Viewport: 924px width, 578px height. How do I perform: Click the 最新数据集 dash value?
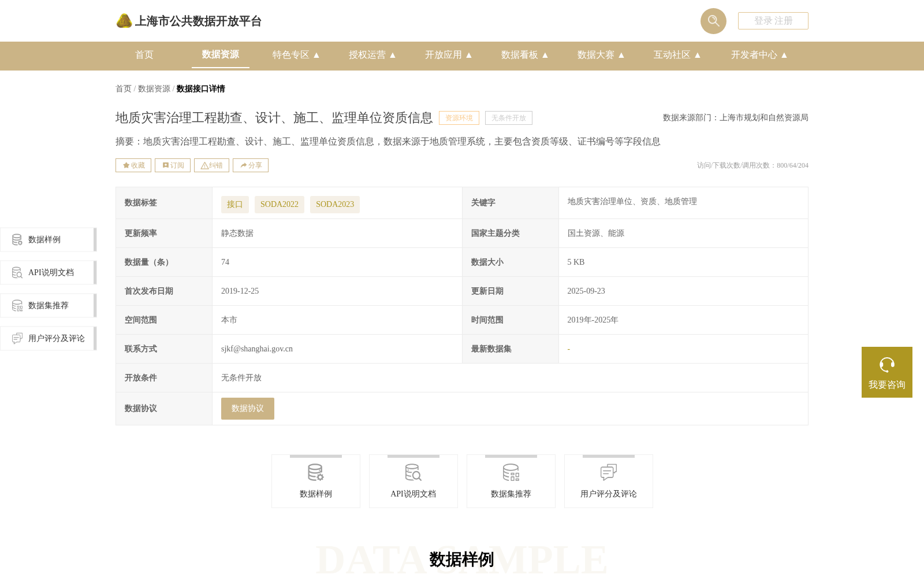(569, 349)
